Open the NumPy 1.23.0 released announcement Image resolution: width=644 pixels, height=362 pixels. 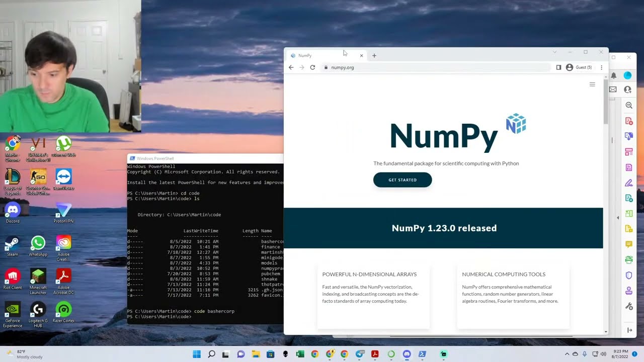[x=444, y=228]
